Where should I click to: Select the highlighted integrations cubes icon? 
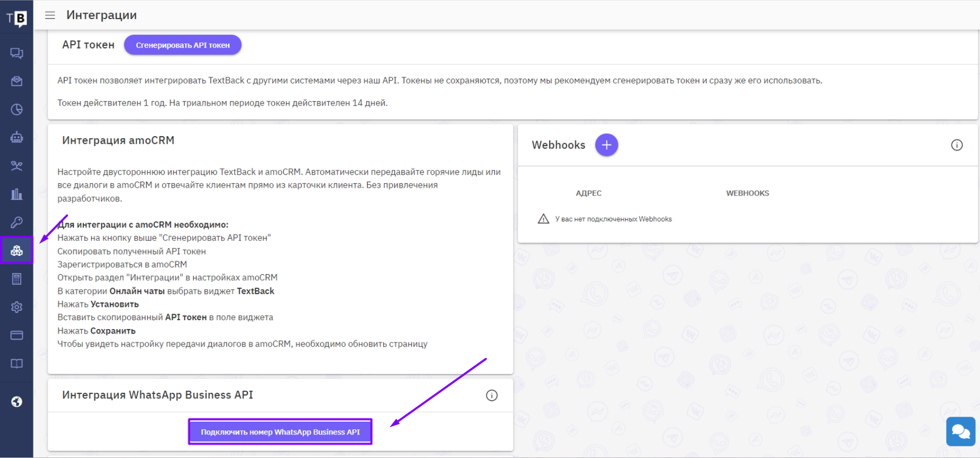pyautogui.click(x=17, y=251)
